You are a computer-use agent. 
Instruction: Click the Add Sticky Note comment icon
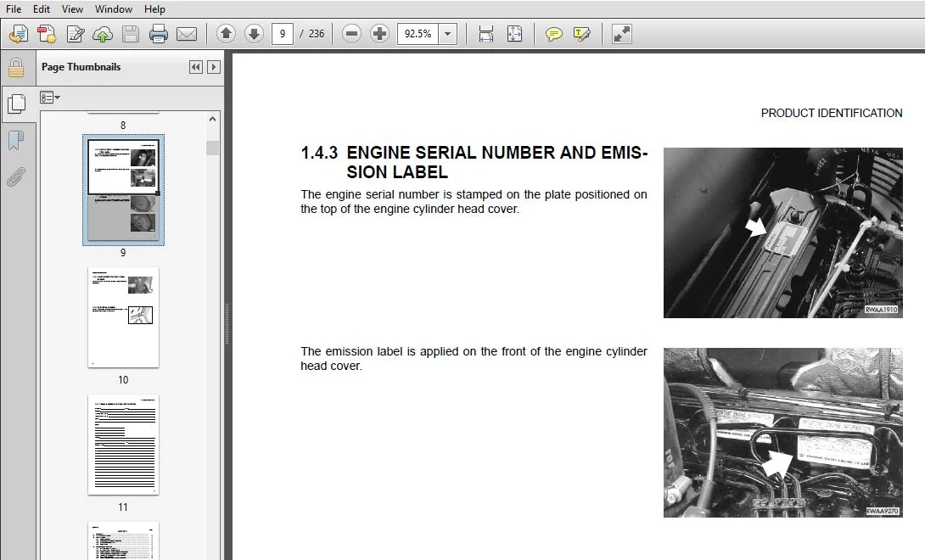553,34
